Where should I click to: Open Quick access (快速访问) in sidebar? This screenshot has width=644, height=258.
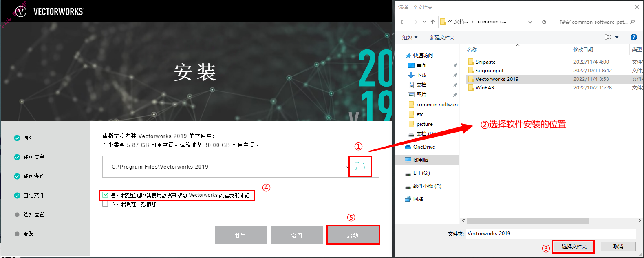[x=423, y=56]
